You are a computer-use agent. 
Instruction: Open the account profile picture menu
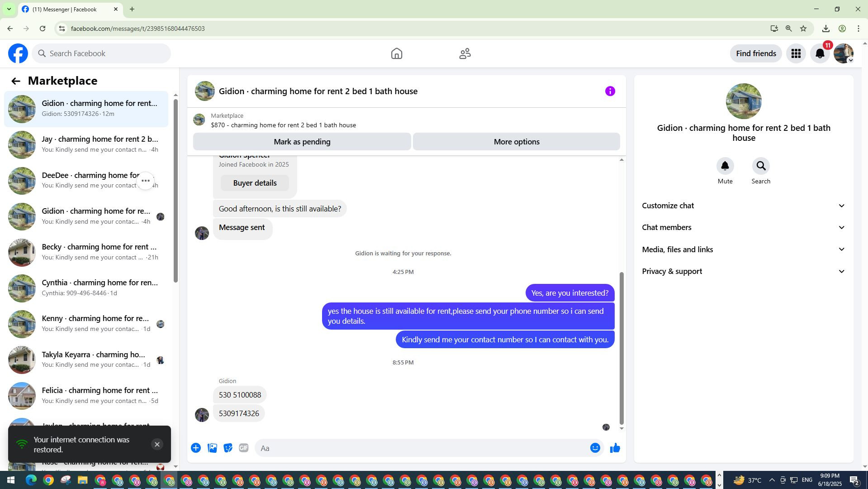(x=844, y=53)
